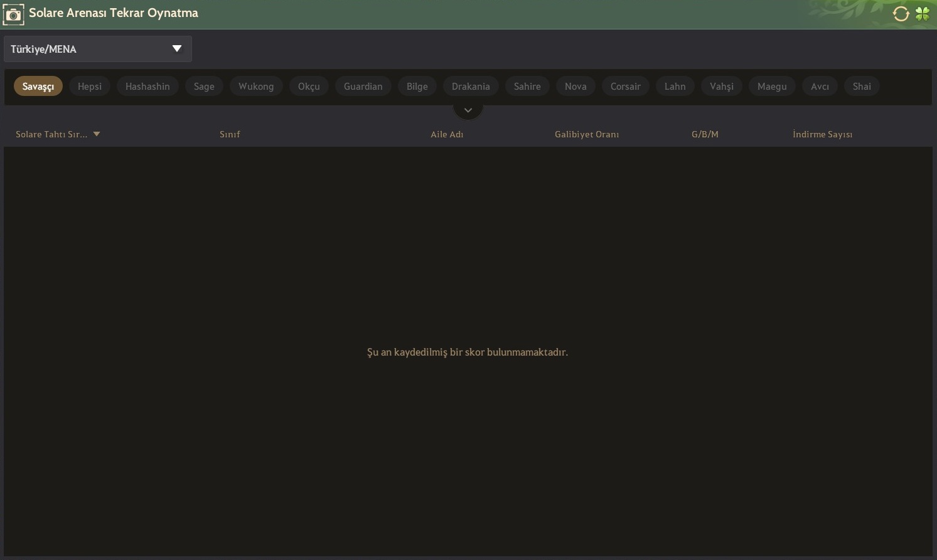Show replays for Corsair class

point(626,87)
